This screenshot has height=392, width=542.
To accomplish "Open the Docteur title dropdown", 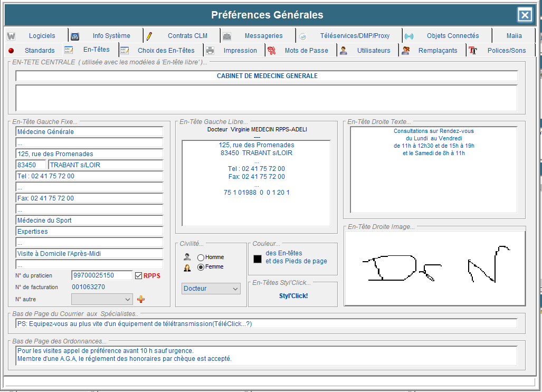I will tap(211, 289).
